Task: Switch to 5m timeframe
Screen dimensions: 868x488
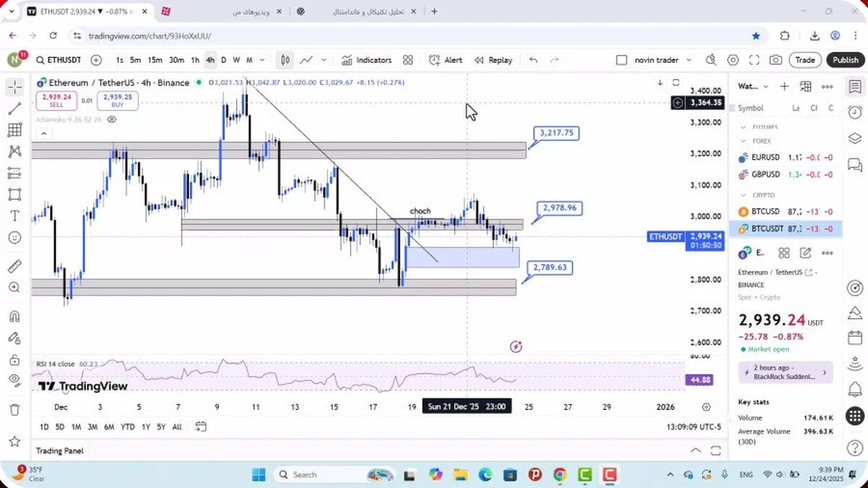Action: coord(135,60)
